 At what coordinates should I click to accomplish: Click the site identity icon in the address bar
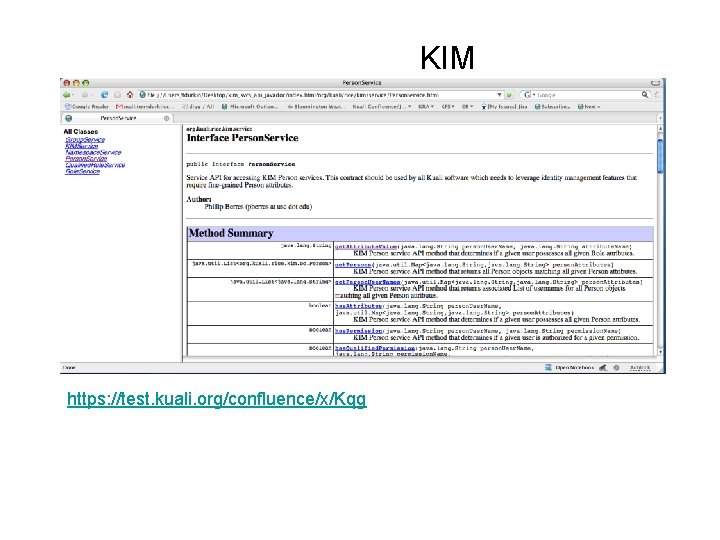coord(142,95)
